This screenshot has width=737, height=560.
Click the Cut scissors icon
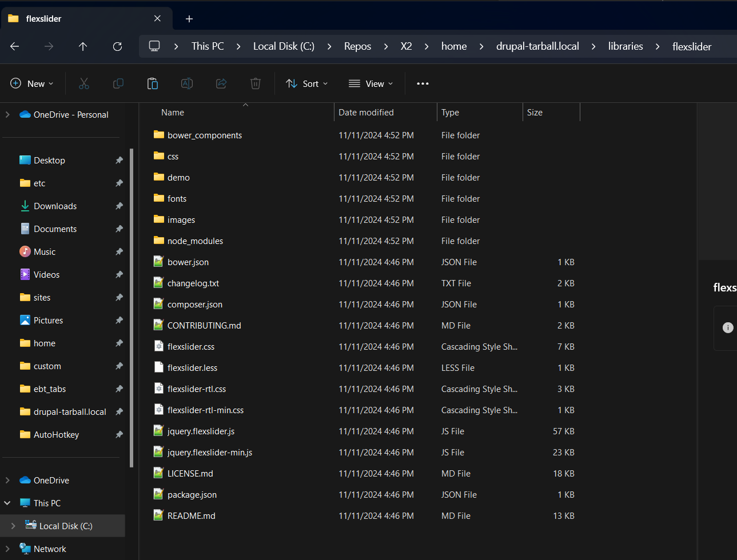click(x=84, y=83)
